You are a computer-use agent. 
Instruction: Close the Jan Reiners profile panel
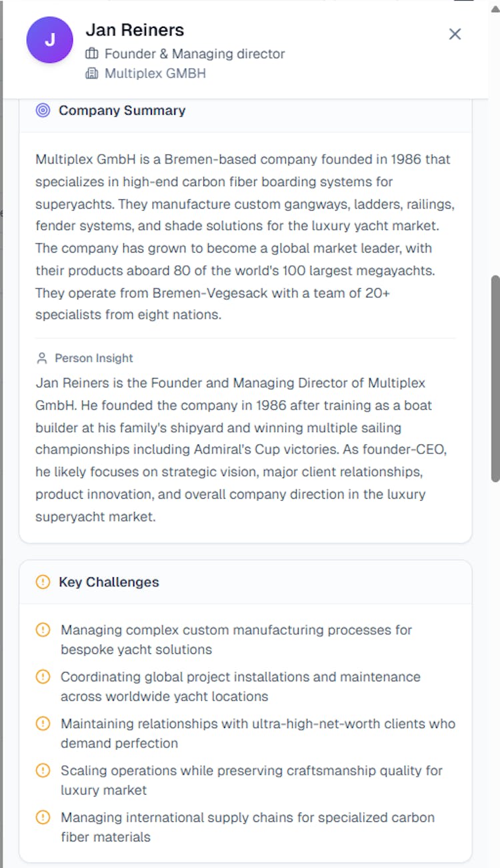click(455, 34)
